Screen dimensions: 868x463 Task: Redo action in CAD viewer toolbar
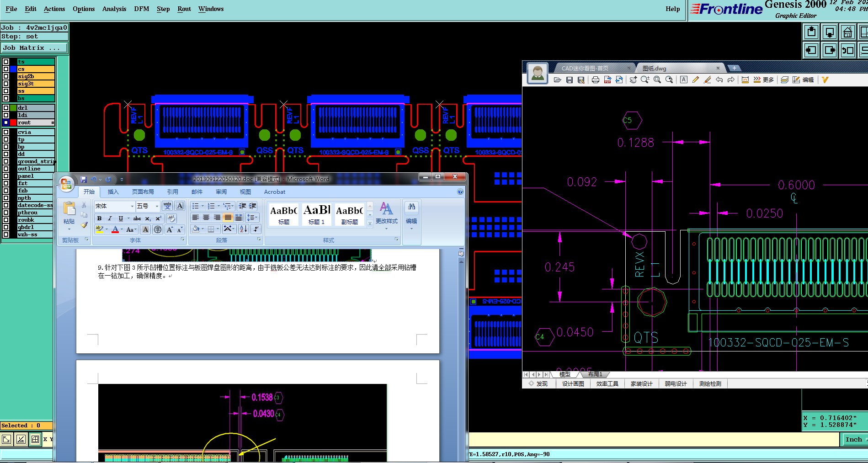pyautogui.click(x=731, y=80)
